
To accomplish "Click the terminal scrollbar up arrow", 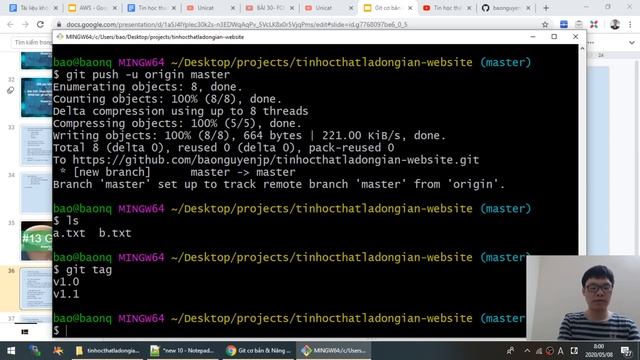I will click(x=582, y=48).
